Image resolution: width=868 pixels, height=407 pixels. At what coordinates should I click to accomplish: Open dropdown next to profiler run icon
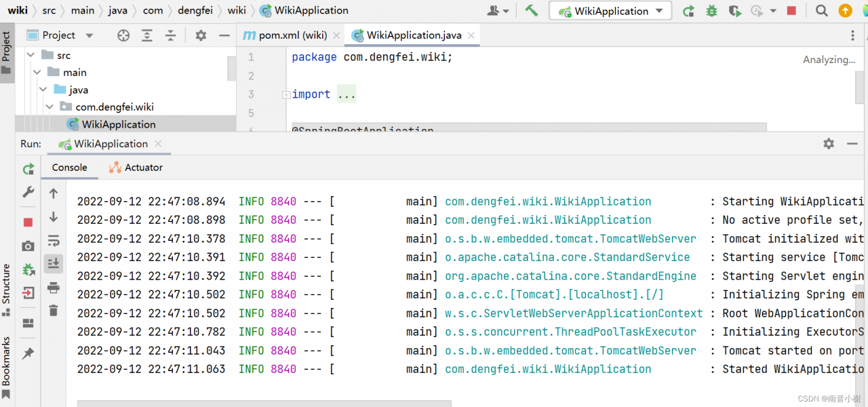[773, 11]
